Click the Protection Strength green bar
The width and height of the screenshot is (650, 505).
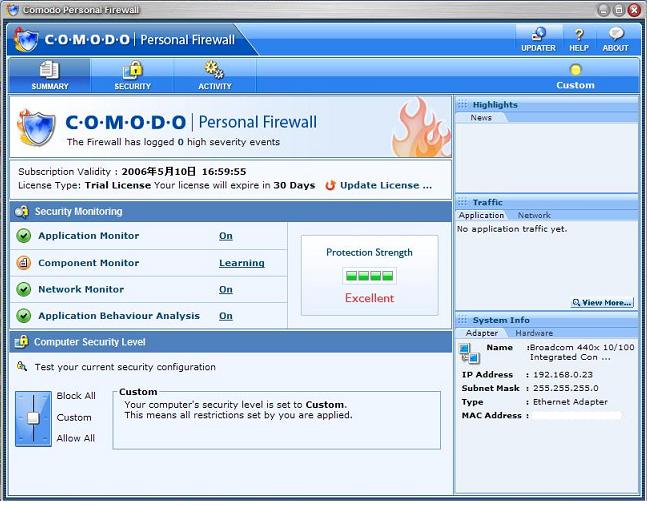pos(371,277)
